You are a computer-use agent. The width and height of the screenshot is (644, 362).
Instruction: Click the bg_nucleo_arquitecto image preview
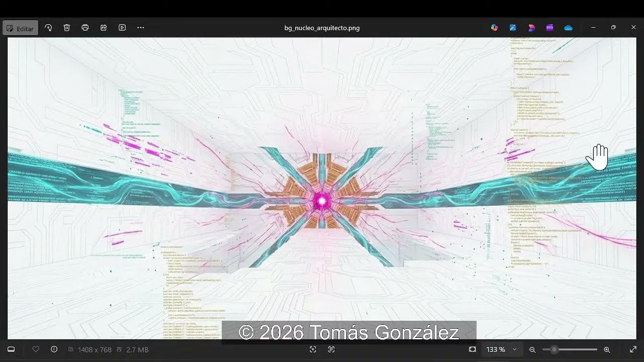point(322,189)
